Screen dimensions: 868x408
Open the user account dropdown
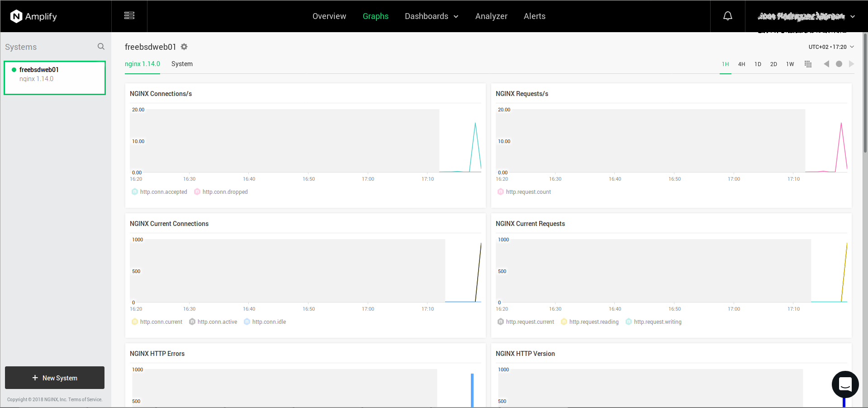(x=806, y=16)
